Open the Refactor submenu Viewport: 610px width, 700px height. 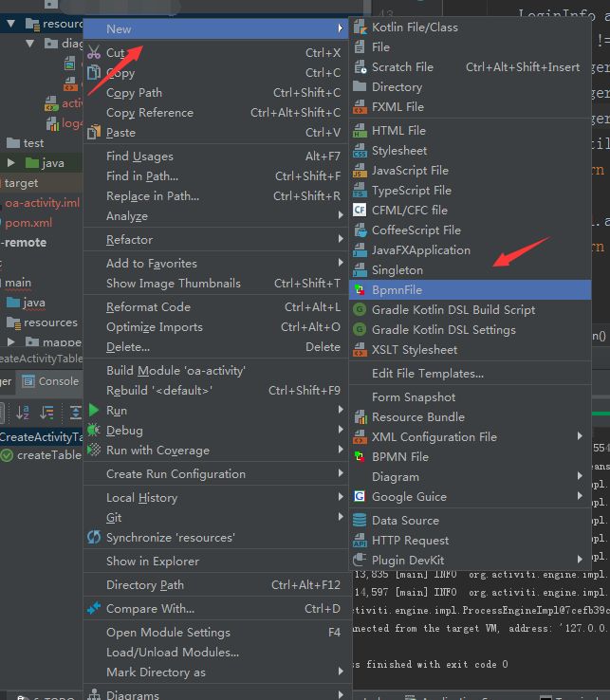point(215,240)
